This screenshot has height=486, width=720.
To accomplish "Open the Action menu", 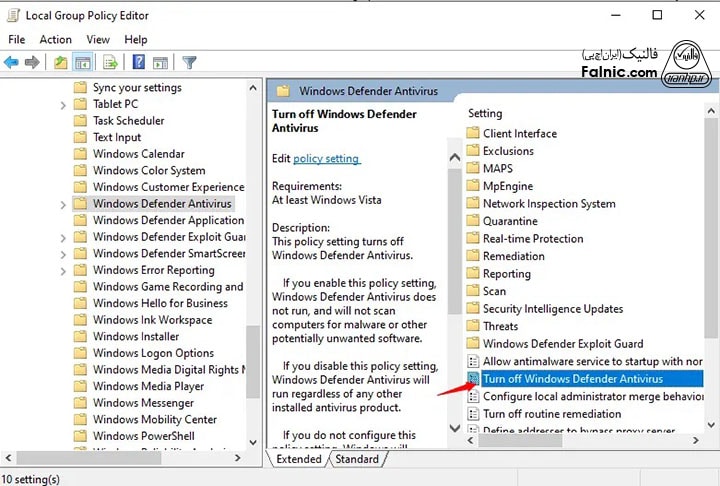I will [55, 39].
